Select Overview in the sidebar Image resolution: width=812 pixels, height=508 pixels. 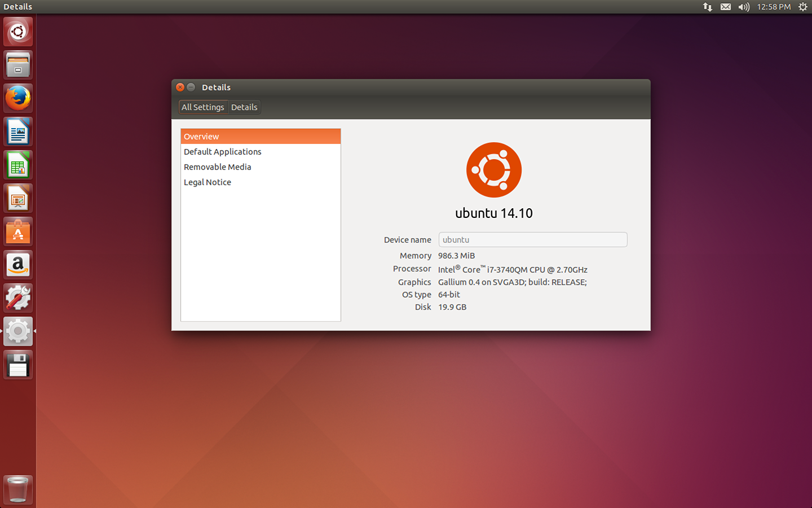[x=261, y=137]
